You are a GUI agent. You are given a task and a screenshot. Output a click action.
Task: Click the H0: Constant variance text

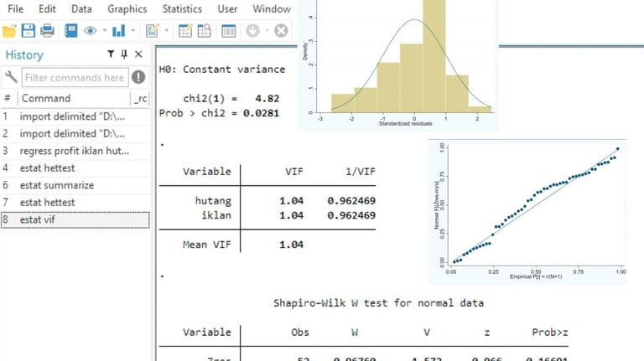coord(221,70)
